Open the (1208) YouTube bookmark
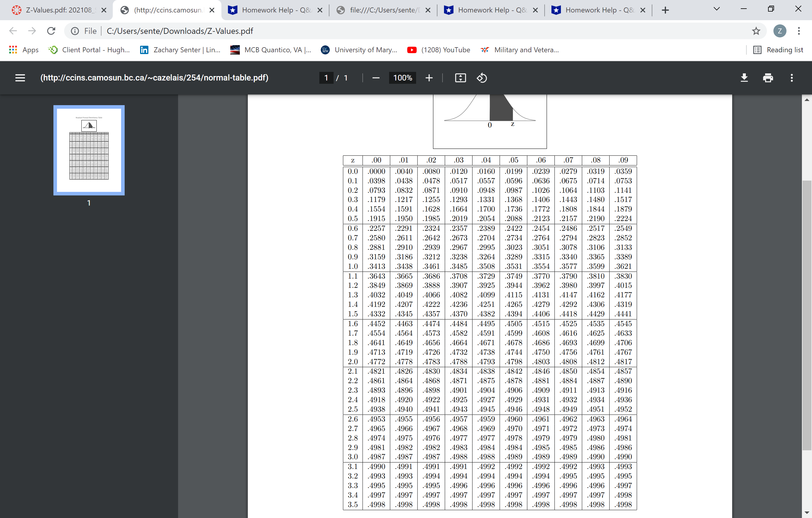The image size is (812, 518). coord(438,50)
